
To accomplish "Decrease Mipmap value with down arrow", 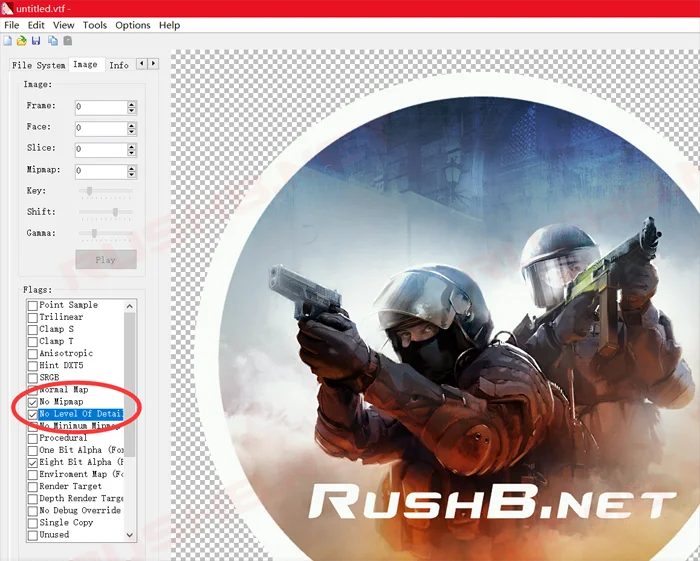I will (x=131, y=175).
